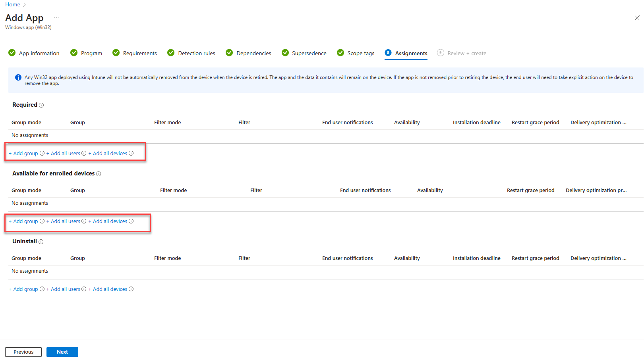Select the Scope tags step

coord(360,53)
